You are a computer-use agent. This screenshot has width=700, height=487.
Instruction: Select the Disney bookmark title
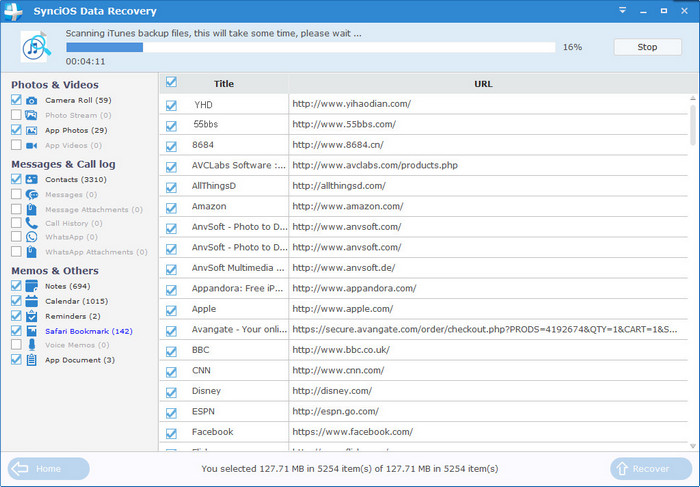click(206, 391)
